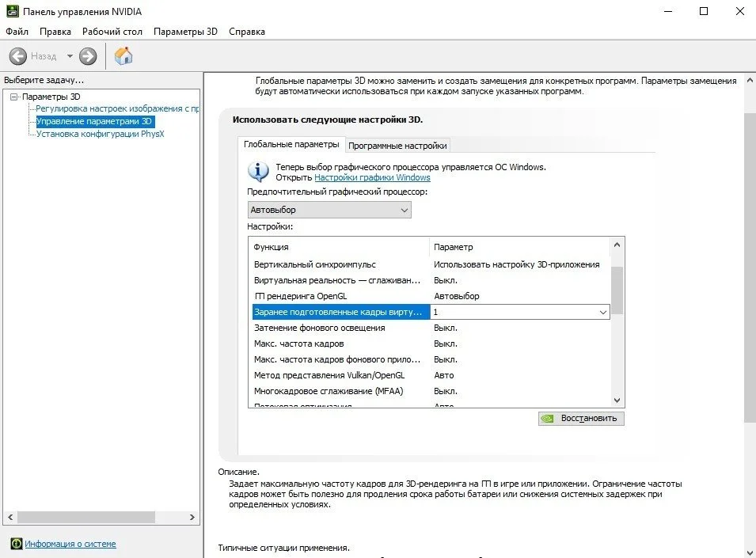This screenshot has height=558, width=756.
Task: Click the Forward arrow icon
Action: (88, 56)
